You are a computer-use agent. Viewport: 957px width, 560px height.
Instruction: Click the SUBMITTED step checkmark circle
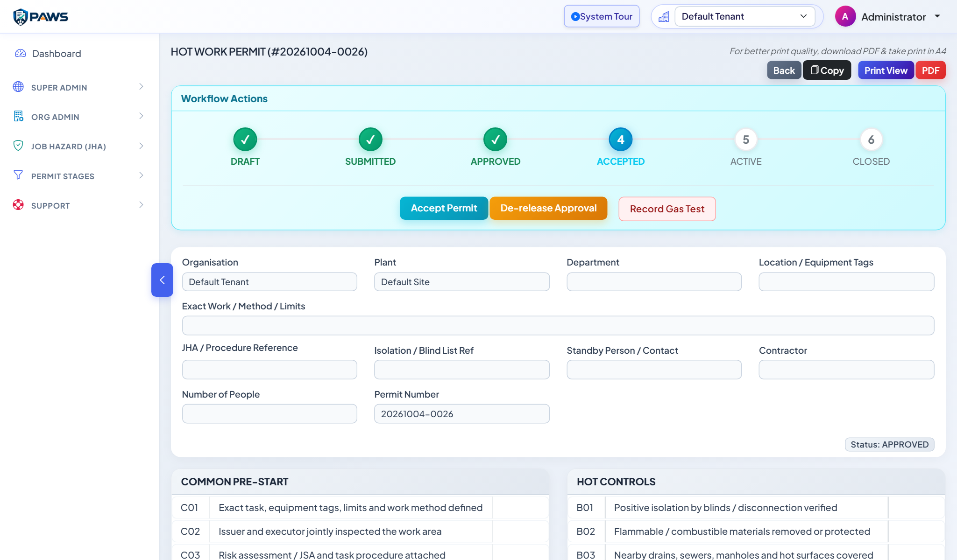pos(370,139)
